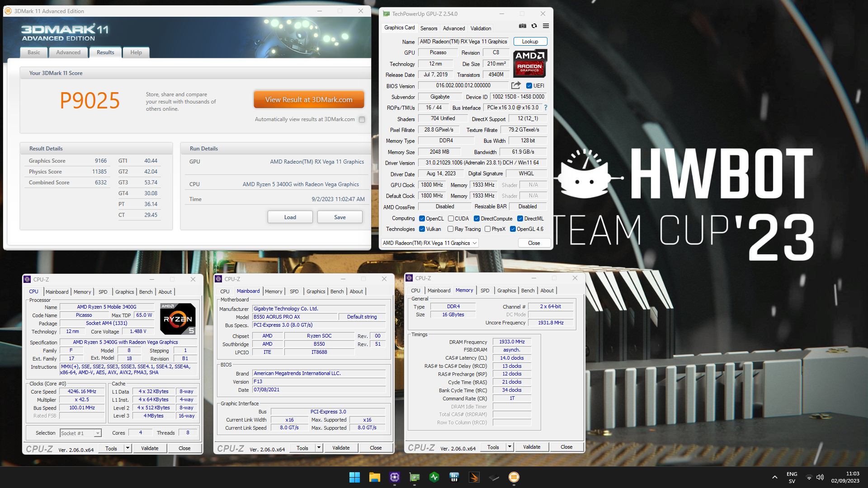Click Validate in CPU-Z Memory window
This screenshot has width=868, height=488.
pyautogui.click(x=532, y=447)
